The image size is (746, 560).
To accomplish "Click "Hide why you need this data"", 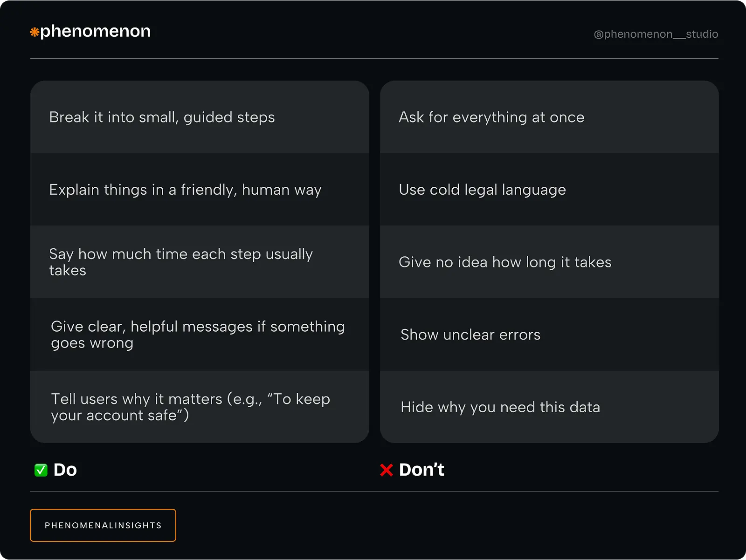I will [x=500, y=407].
